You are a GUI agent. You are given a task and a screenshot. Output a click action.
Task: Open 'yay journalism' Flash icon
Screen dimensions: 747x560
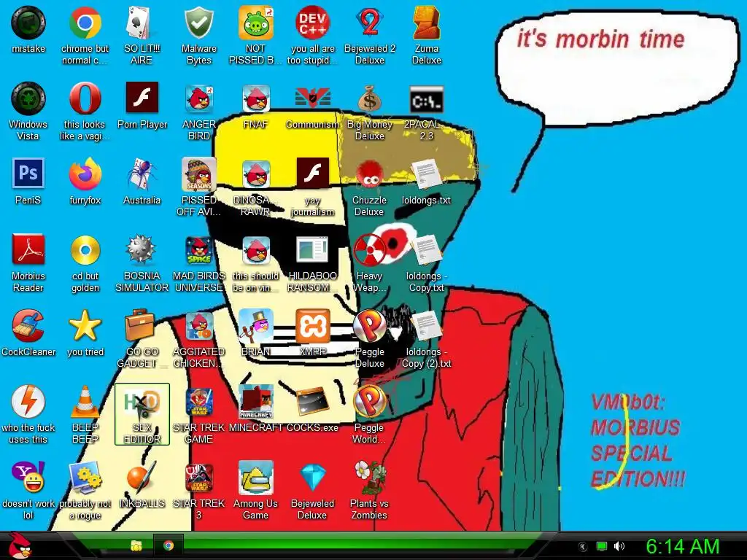[312, 173]
